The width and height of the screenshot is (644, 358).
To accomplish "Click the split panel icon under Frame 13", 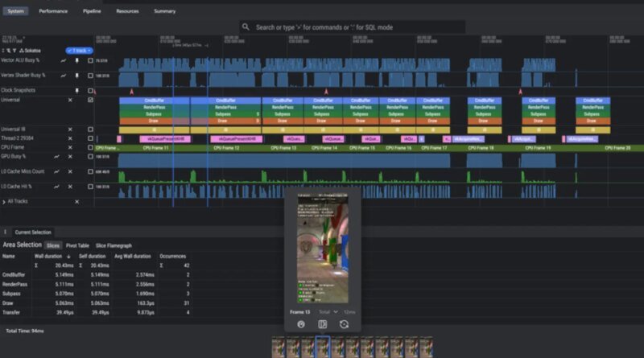I will [322, 324].
